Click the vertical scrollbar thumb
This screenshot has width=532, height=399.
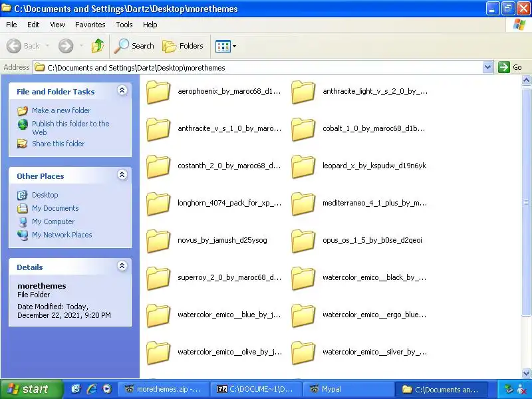point(526,202)
